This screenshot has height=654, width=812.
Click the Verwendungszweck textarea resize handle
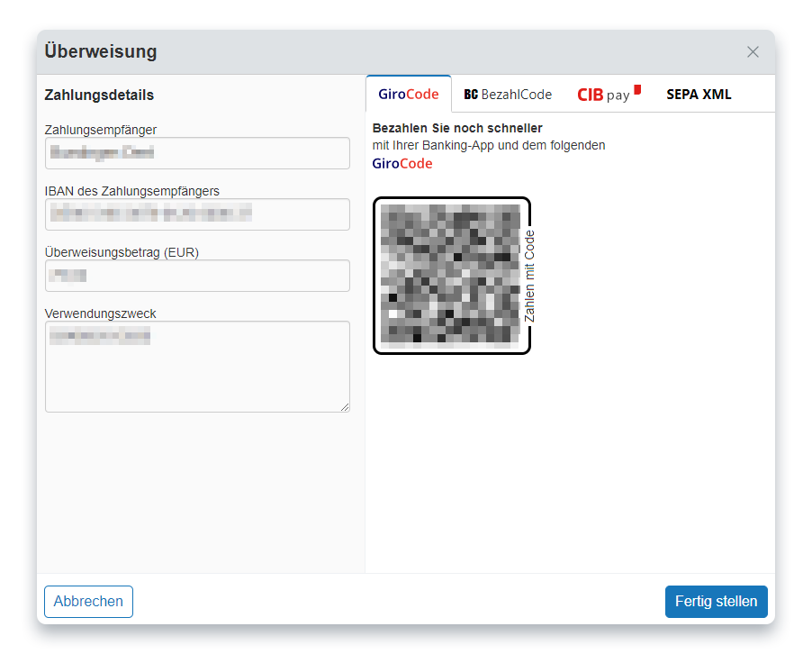(345, 407)
